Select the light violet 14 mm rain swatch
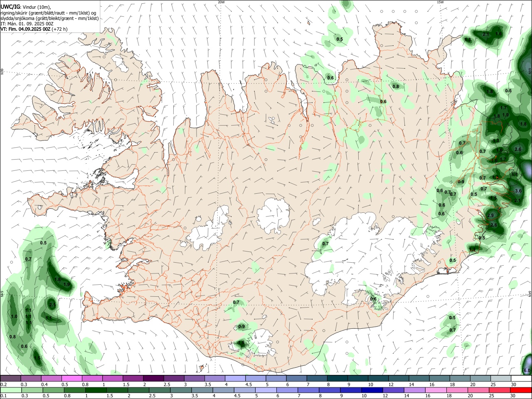Image resolution: width=532 pixels, height=399 pixels. [414, 390]
